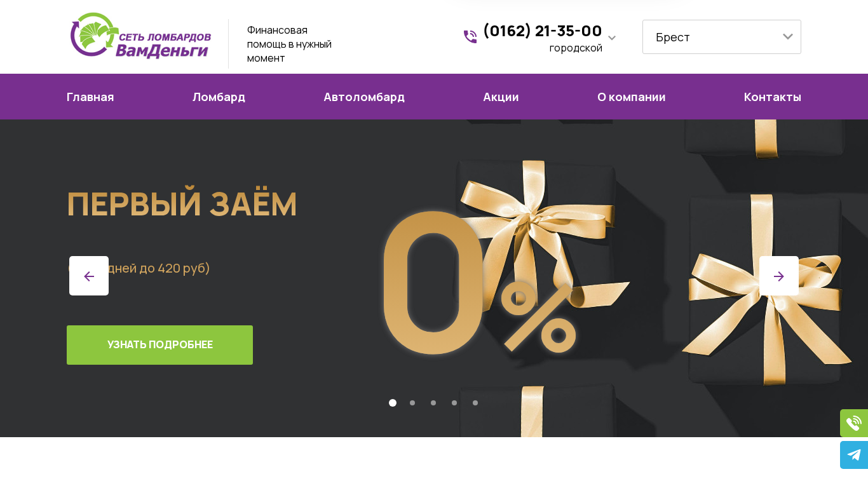
Task: Navigate to О компании page
Action: (632, 97)
